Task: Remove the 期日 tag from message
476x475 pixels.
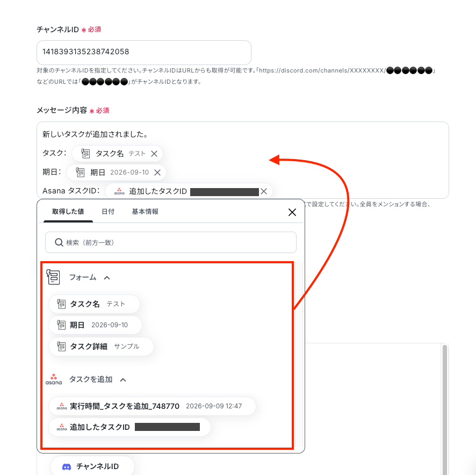Action: coord(157,172)
